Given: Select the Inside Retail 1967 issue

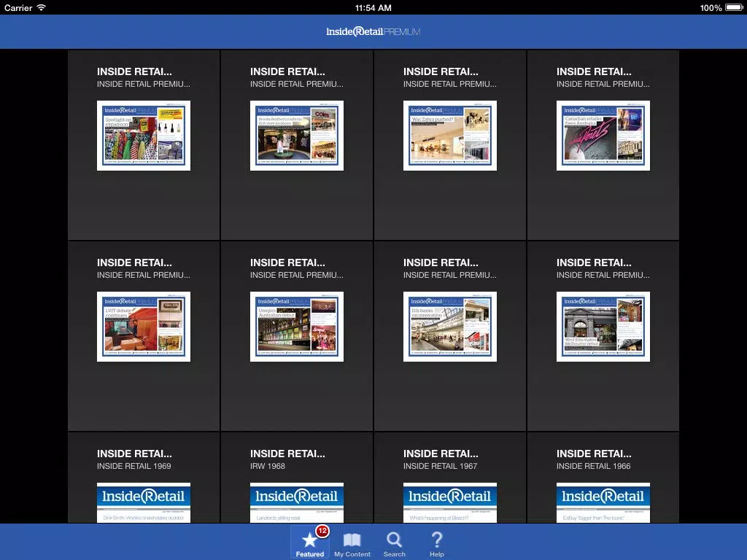Looking at the screenshot, I should point(450,502).
